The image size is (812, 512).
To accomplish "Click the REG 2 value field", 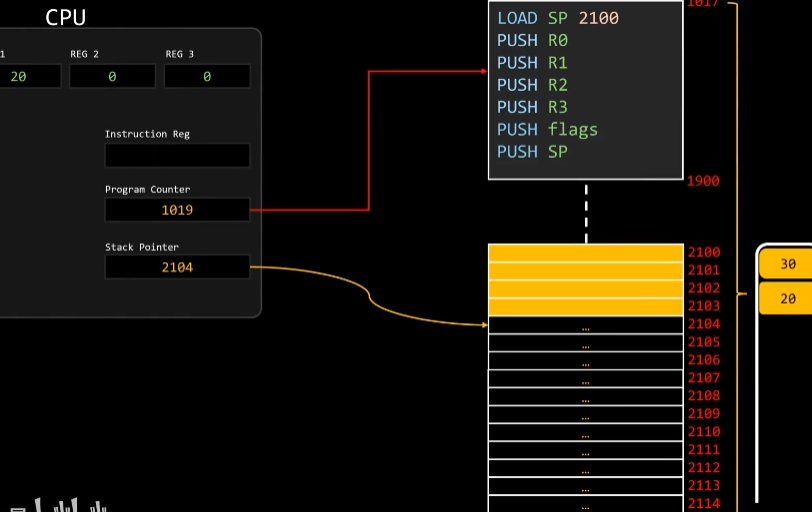I will (112, 76).
